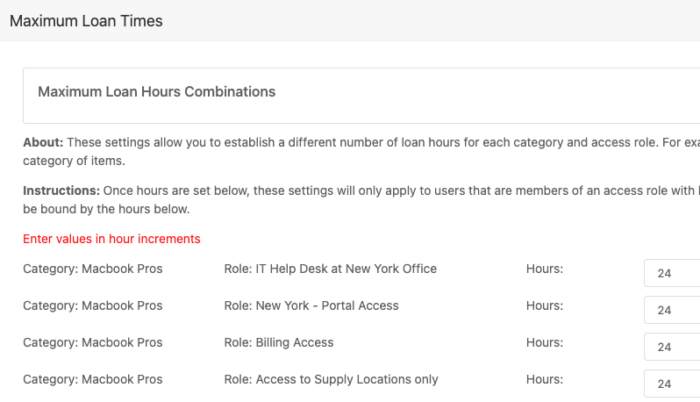Select the Role: Billing Access label
This screenshot has width=700, height=402.
(279, 343)
